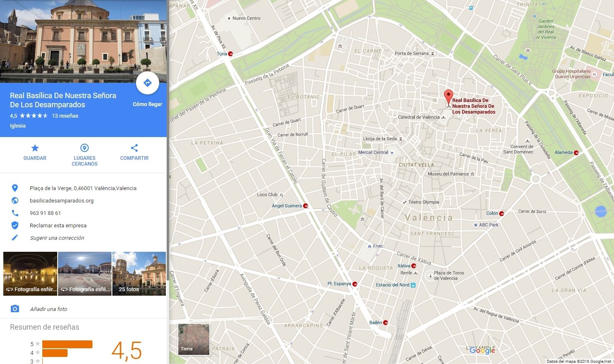This screenshot has height=364, width=614.
Task: Open Lugares Cercanos nearby places icon
Action: (85, 148)
